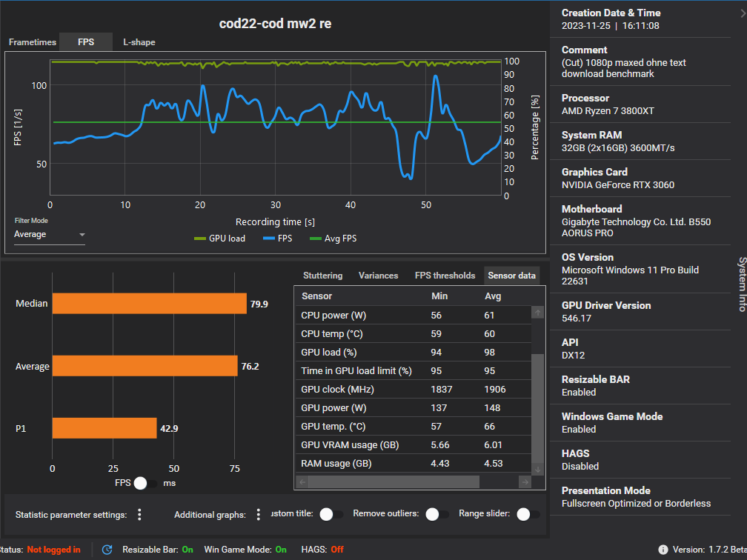Click the P1 orange bar

click(x=104, y=428)
